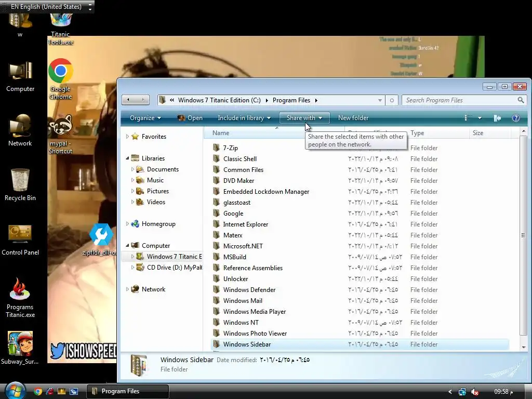Expand the Favorites tree node
532x399 pixels.
pyautogui.click(x=127, y=137)
